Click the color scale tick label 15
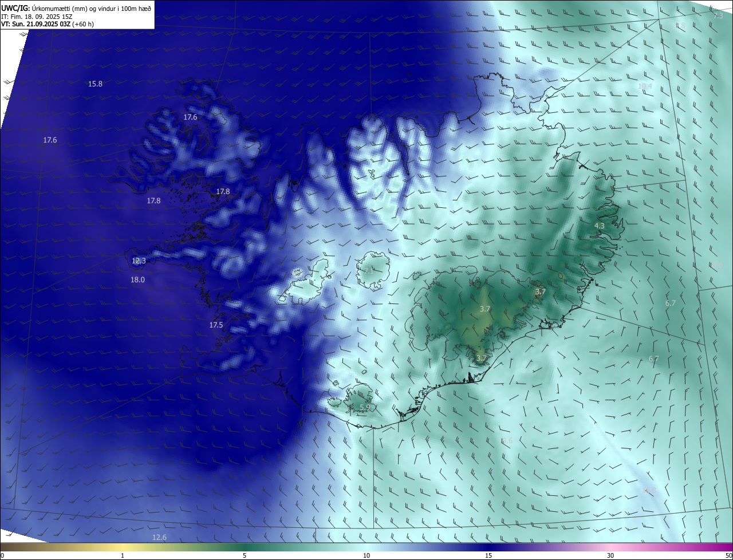Screen dimensions: 733x560 (x=488, y=555)
